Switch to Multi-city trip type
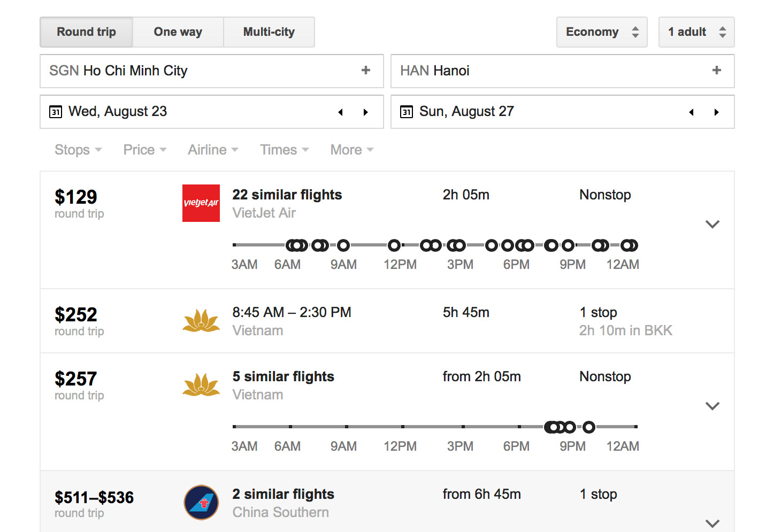This screenshot has width=766, height=532. pyautogui.click(x=269, y=32)
